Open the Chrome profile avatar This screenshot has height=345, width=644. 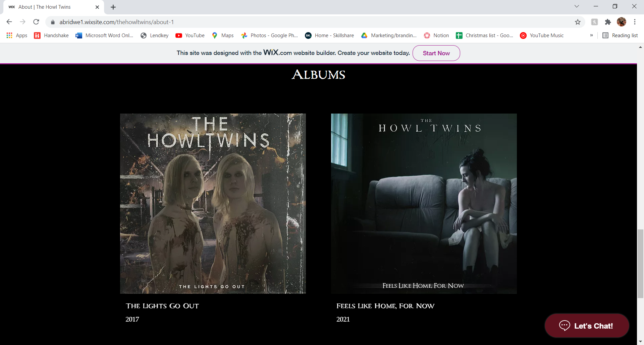[x=622, y=22]
